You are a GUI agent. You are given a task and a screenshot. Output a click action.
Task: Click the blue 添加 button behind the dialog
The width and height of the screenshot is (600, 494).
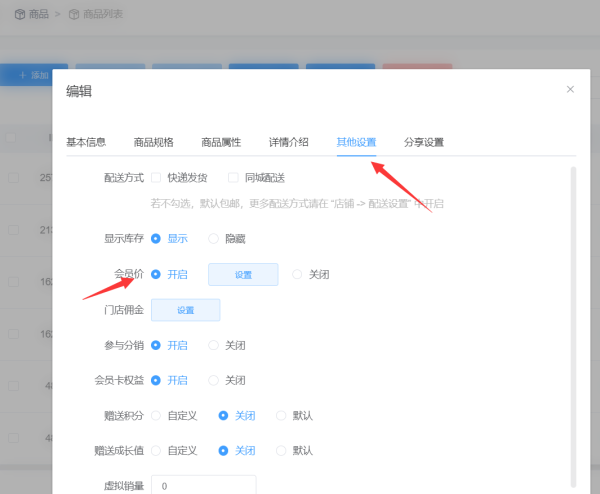click(x=33, y=75)
